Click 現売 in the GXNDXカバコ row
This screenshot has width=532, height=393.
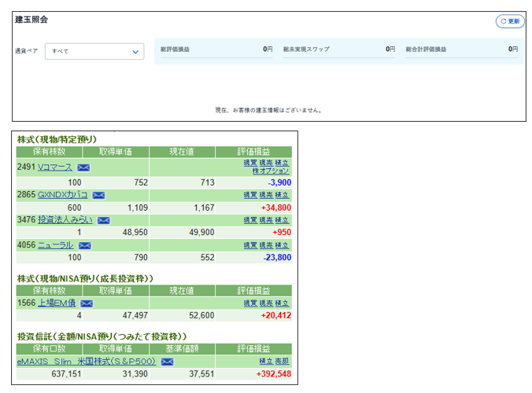point(266,195)
